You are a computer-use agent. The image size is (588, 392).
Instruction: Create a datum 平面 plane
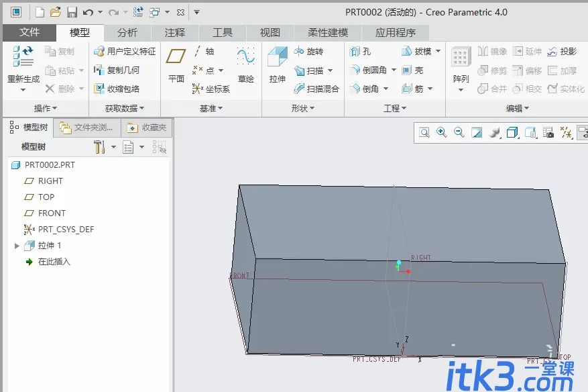pyautogui.click(x=176, y=64)
